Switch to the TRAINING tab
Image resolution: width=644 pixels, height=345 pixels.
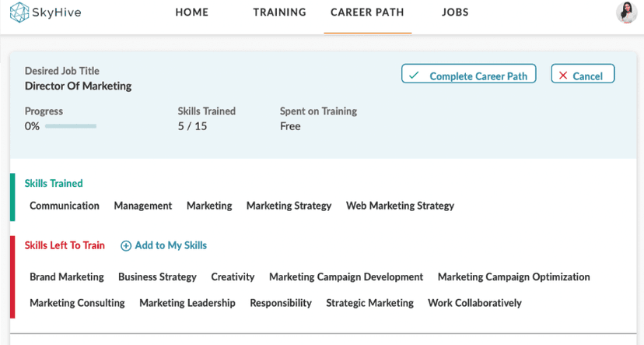coord(280,12)
